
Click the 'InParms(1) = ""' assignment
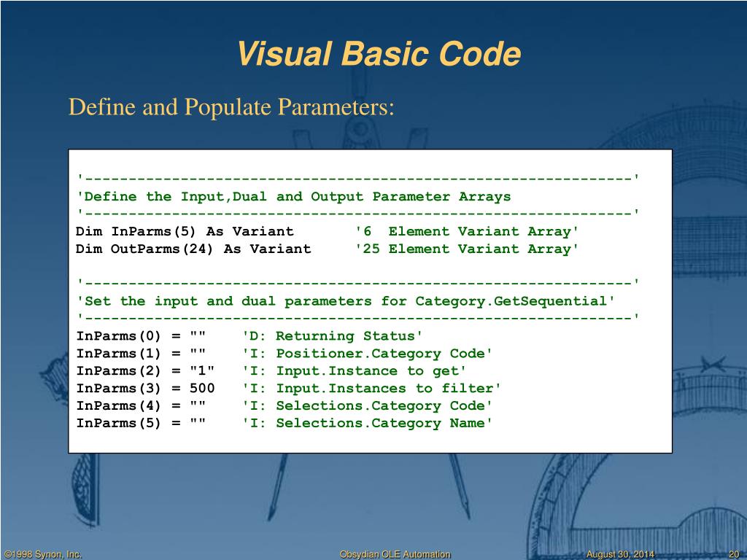coord(141,354)
